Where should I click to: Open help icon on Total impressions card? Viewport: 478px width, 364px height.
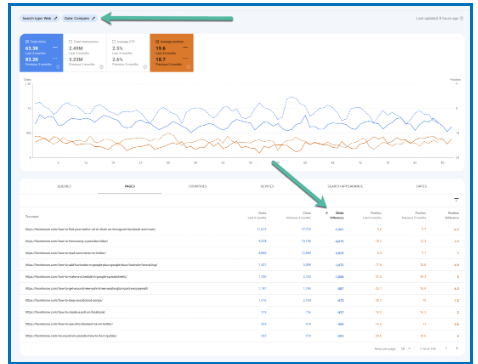click(101, 67)
